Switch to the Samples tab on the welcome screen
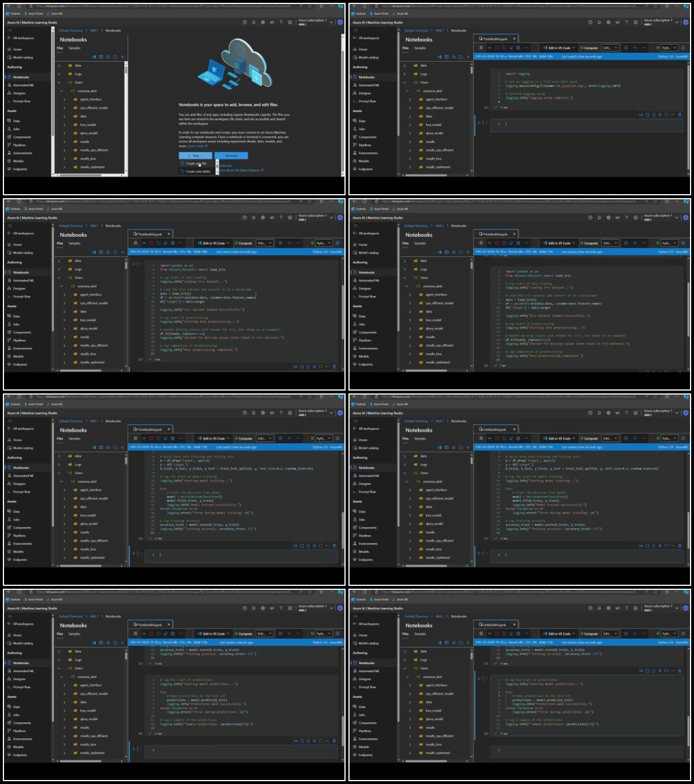The height and width of the screenshot is (784, 694). pos(75,48)
